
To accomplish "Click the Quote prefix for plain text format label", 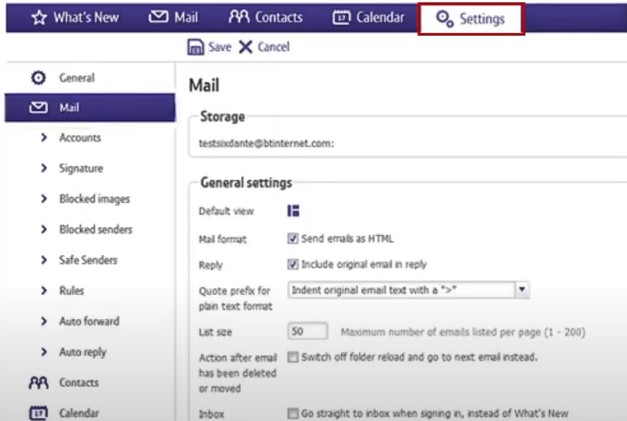I will (x=236, y=298).
